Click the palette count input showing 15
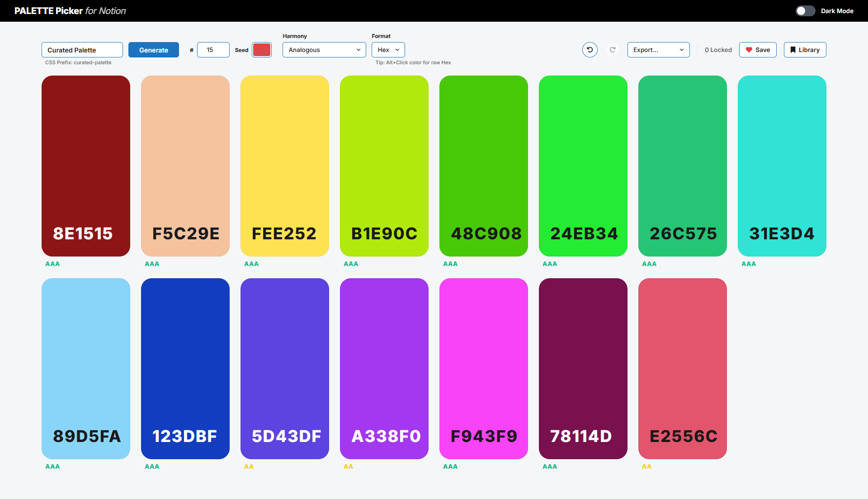868x499 pixels. click(x=213, y=50)
